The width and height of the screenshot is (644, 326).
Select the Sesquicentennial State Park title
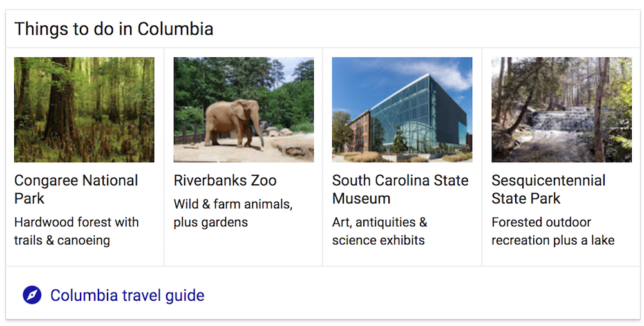point(548,189)
